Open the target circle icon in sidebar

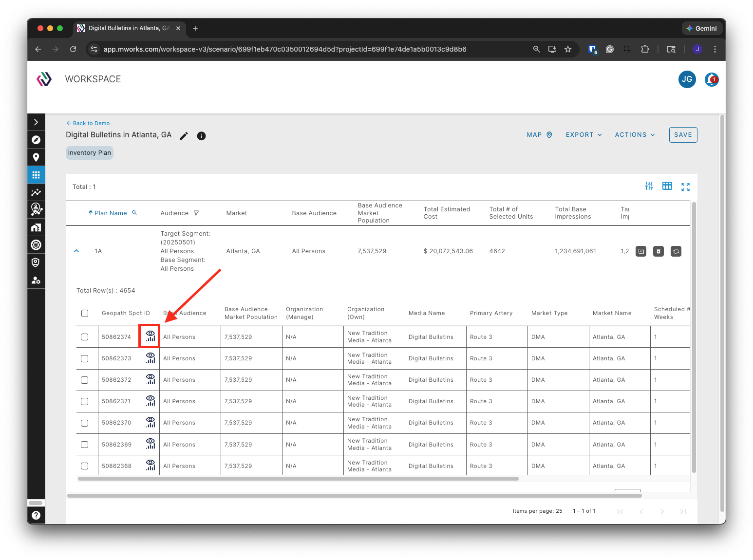(x=36, y=245)
